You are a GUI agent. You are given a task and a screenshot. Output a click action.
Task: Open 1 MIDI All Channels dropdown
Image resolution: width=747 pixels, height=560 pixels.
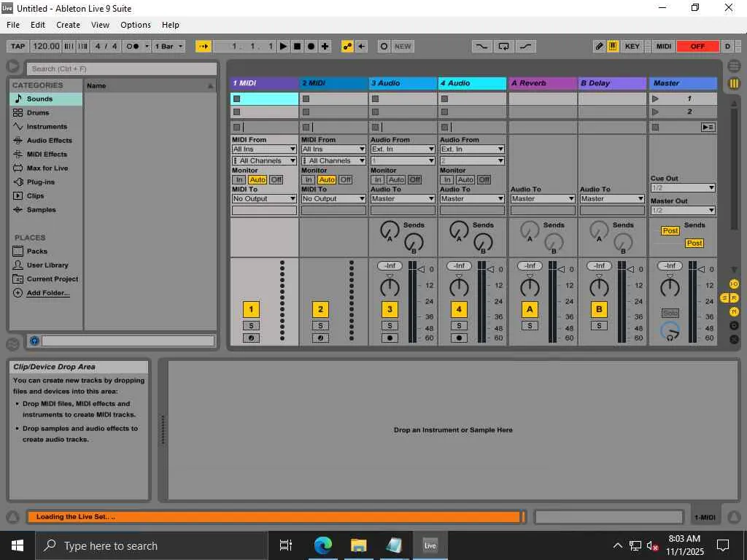[x=264, y=161]
